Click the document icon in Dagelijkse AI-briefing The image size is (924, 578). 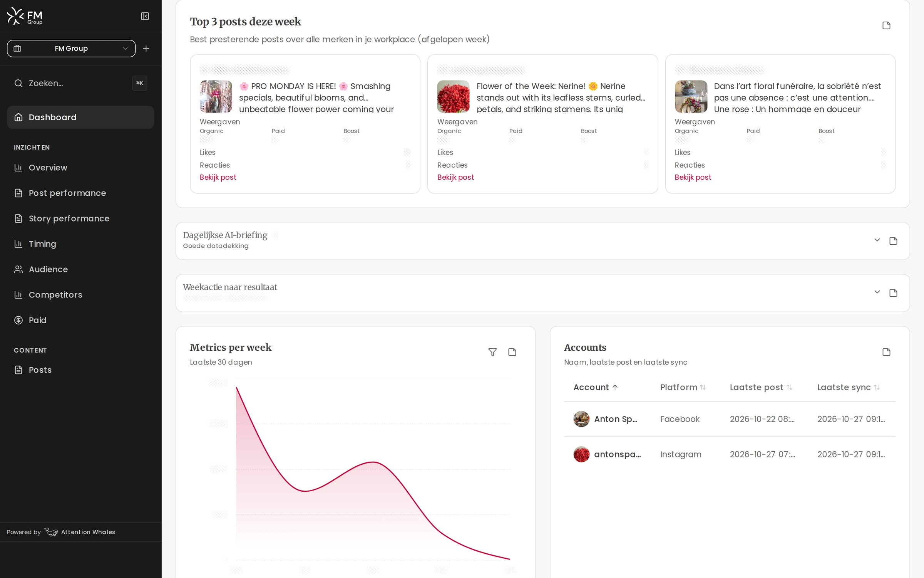tap(893, 241)
